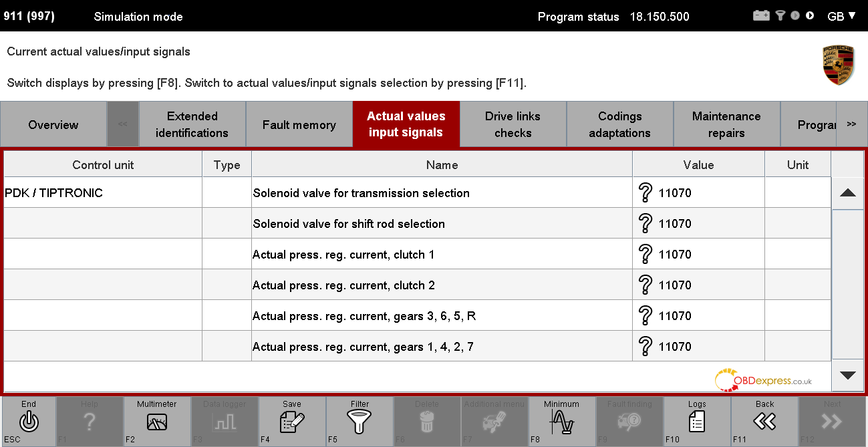
Task: Click value 11070 for gears 1, 4, 2, 7
Action: pyautogui.click(x=675, y=347)
